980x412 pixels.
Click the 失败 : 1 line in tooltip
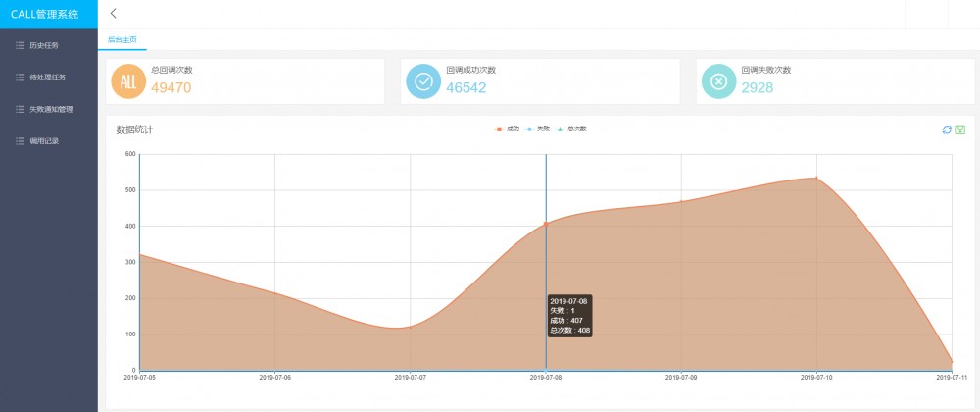click(x=562, y=311)
